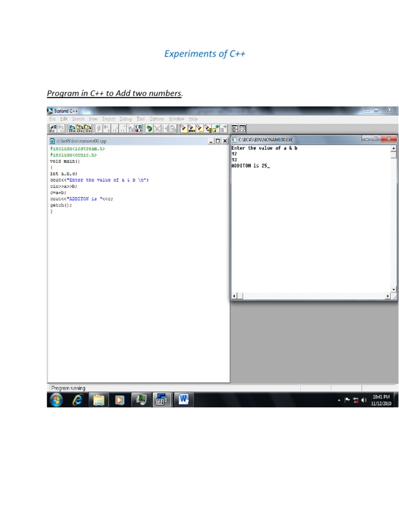Open the Help menu
This screenshot has height=532, width=399.
(x=193, y=119)
